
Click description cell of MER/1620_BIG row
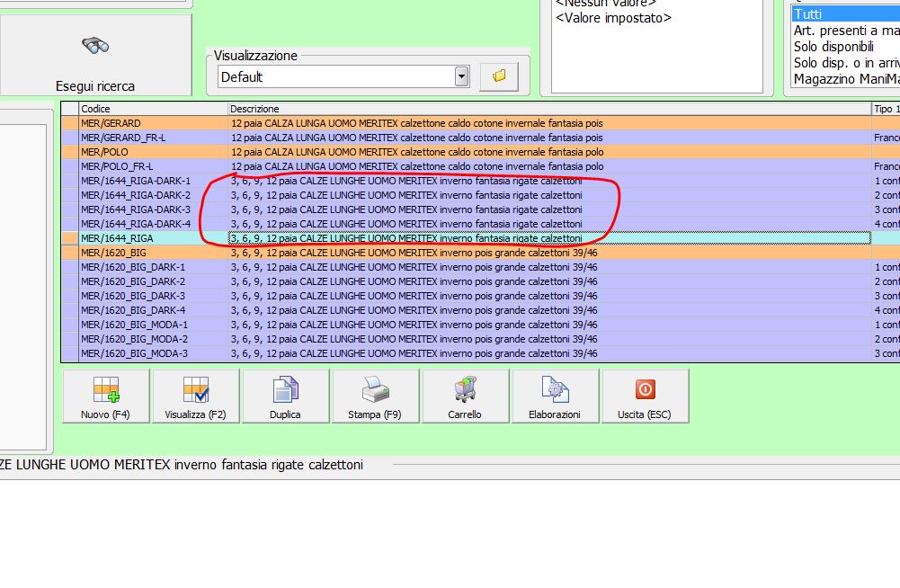pyautogui.click(x=549, y=253)
